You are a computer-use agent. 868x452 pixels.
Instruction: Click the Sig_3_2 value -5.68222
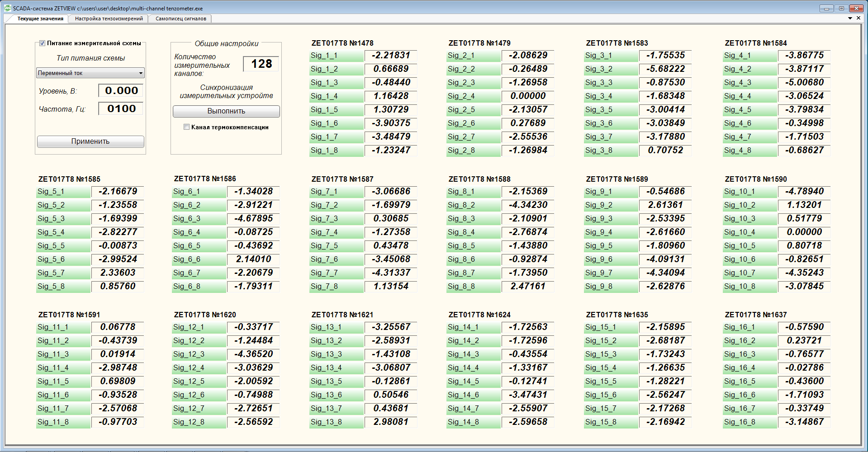pyautogui.click(x=665, y=69)
